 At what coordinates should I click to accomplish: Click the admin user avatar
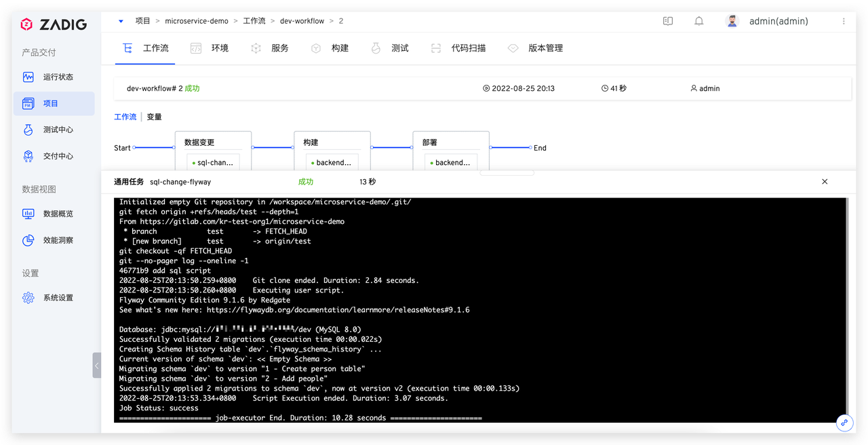(x=732, y=21)
